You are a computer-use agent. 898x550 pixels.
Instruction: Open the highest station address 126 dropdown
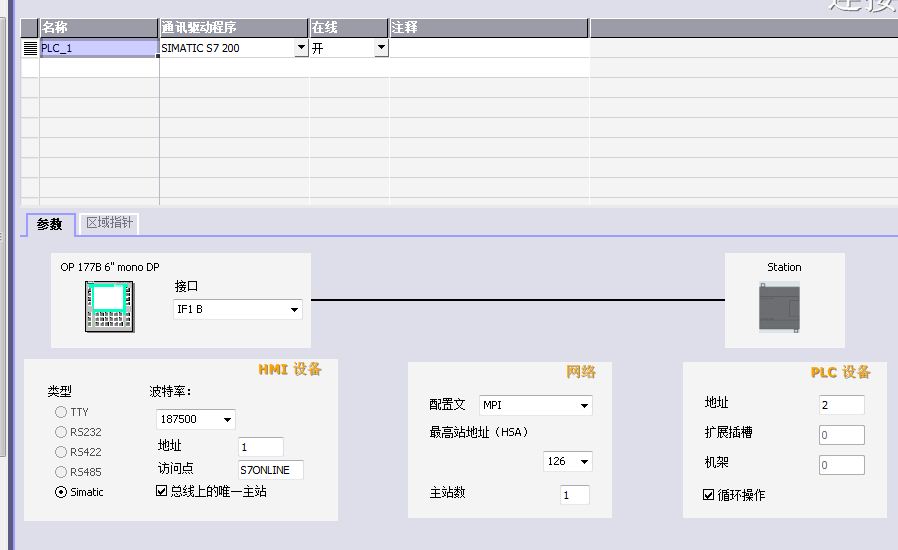584,462
